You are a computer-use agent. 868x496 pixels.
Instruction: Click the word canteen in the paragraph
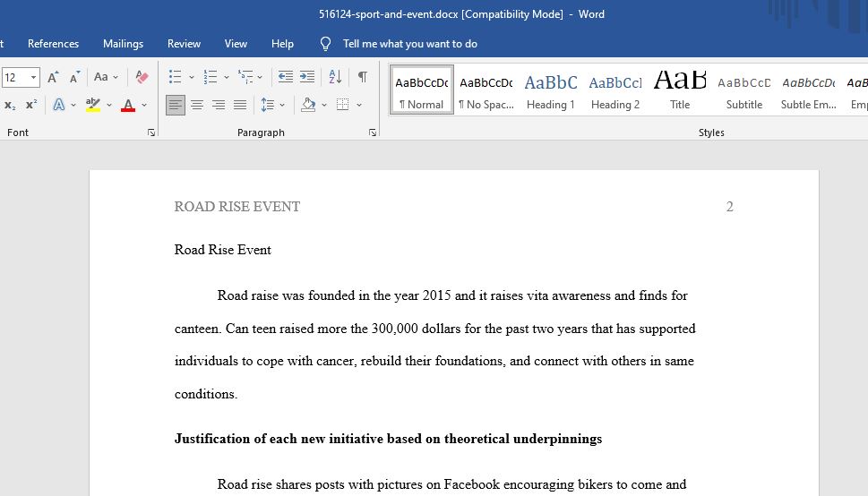[x=198, y=329]
